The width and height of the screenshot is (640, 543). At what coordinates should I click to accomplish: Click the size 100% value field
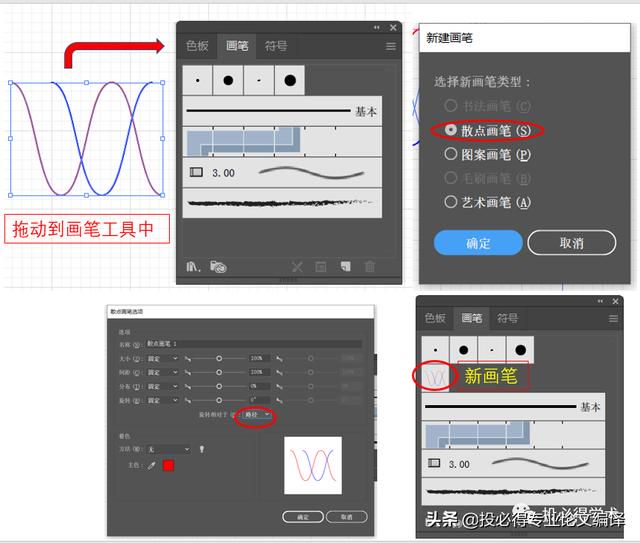pyautogui.click(x=260, y=358)
